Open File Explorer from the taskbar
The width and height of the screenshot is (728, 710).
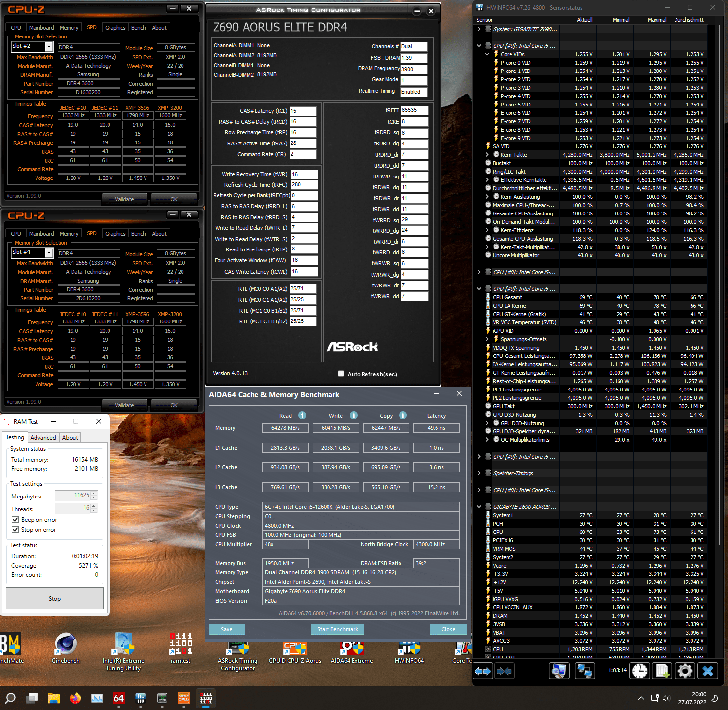tap(53, 698)
